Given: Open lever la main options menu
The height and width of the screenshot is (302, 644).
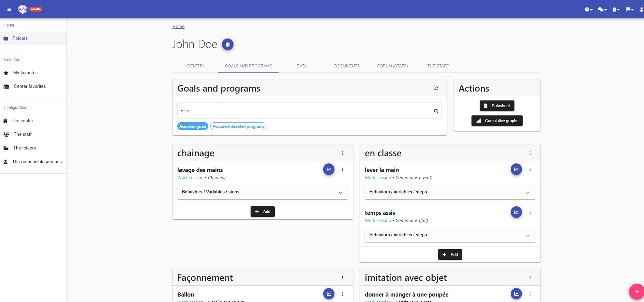Looking at the screenshot, I should (530, 170).
